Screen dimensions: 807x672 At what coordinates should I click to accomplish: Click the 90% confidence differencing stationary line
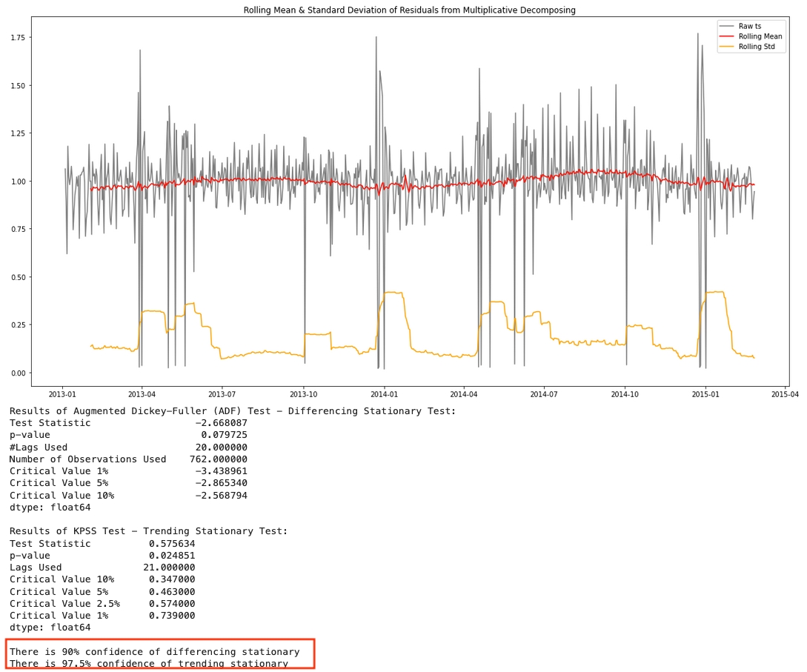(x=154, y=652)
